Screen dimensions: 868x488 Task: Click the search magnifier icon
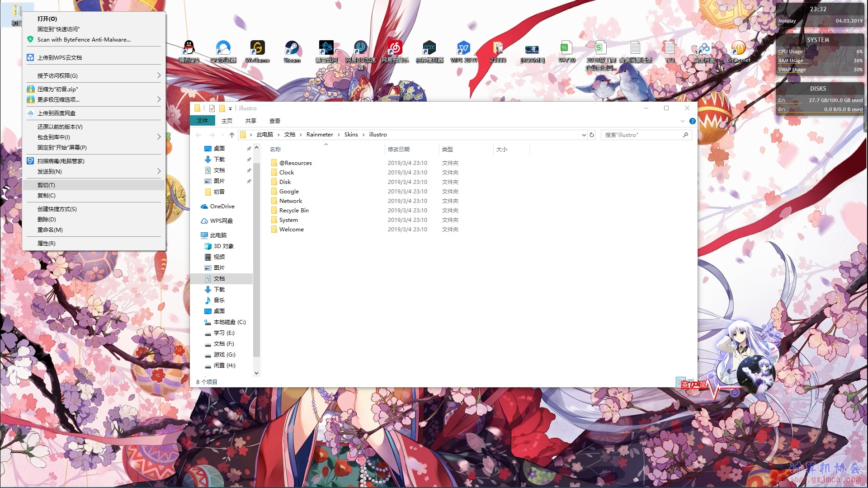click(x=685, y=135)
